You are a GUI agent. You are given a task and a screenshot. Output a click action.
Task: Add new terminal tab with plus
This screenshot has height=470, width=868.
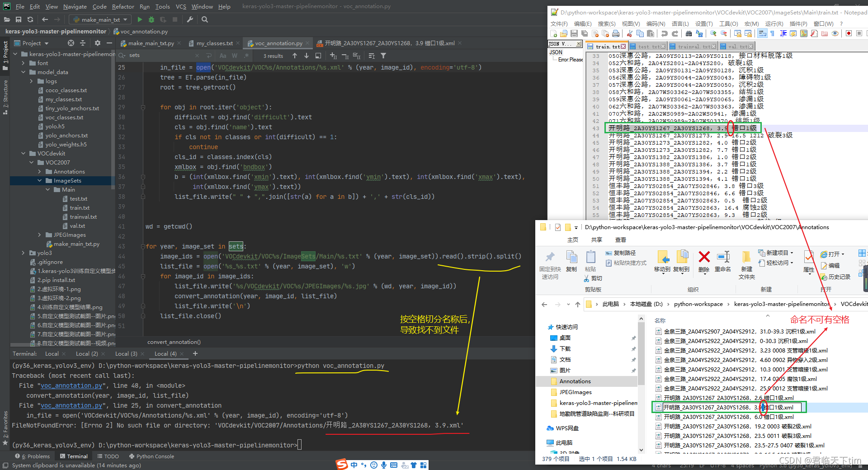pyautogui.click(x=195, y=353)
